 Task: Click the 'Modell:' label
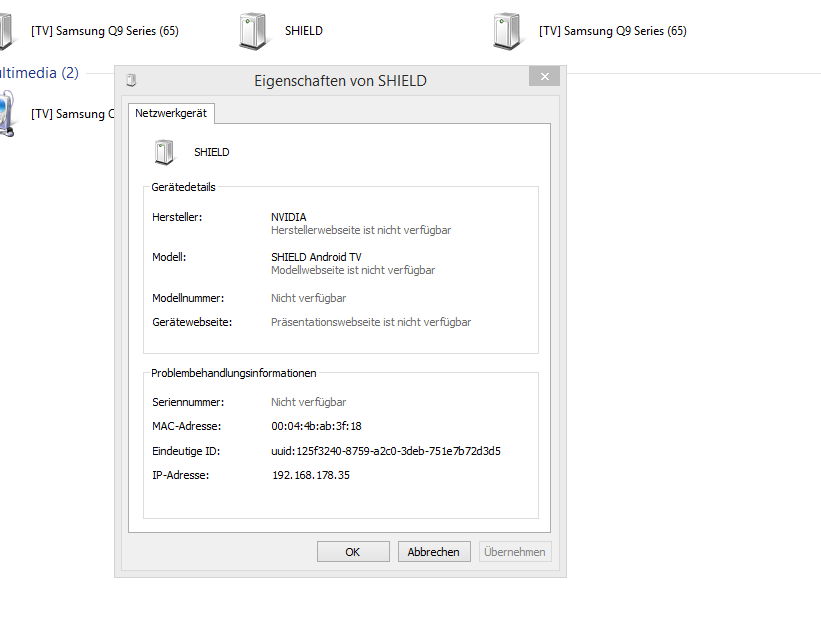(x=169, y=257)
